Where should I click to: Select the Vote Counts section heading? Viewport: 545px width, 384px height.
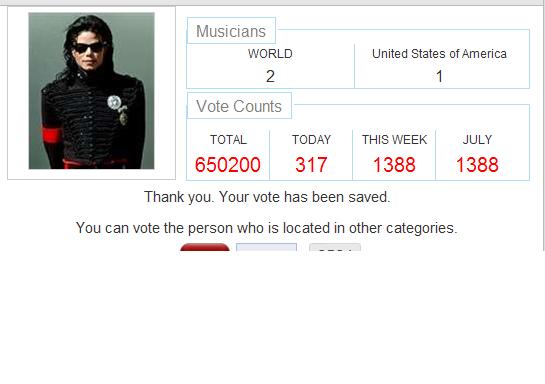[239, 106]
